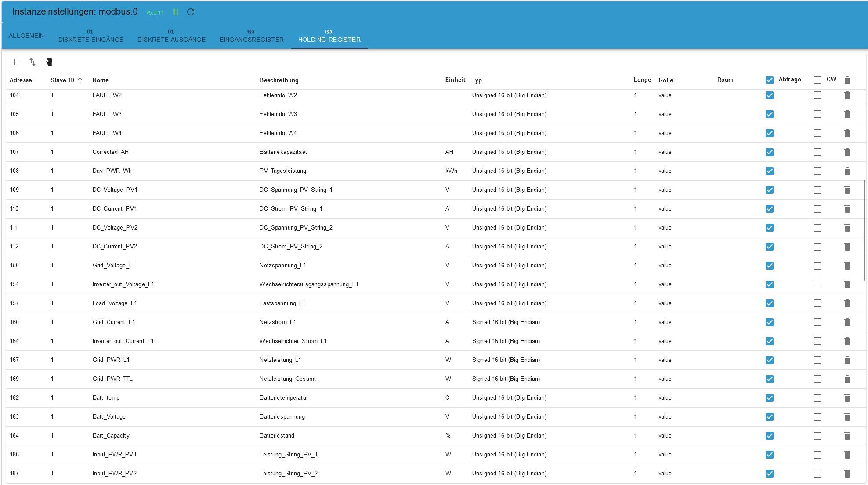This screenshot has width=868, height=485.
Task: Switch to the Eingangsregister tab
Action: click(x=252, y=36)
